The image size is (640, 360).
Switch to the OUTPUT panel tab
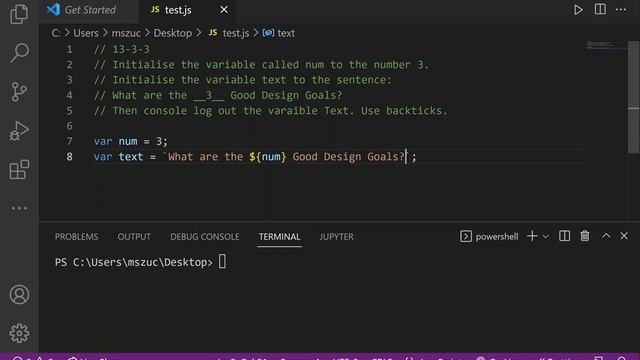(x=134, y=237)
